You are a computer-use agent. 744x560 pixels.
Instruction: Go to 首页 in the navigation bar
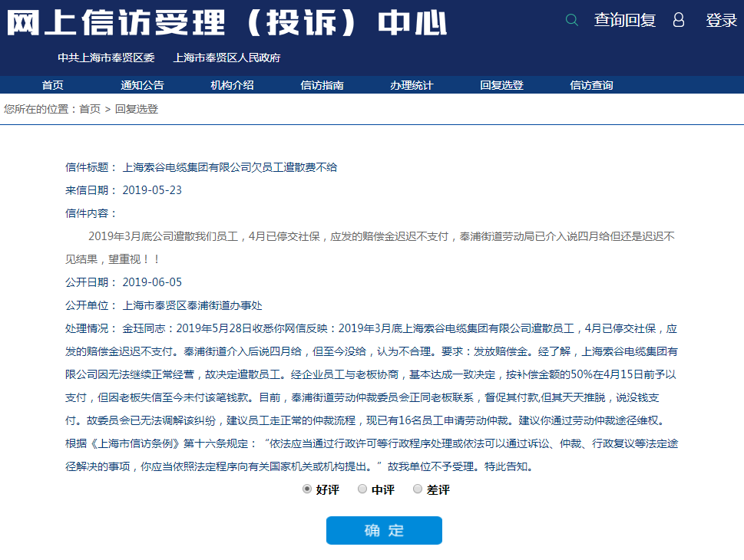(x=53, y=85)
